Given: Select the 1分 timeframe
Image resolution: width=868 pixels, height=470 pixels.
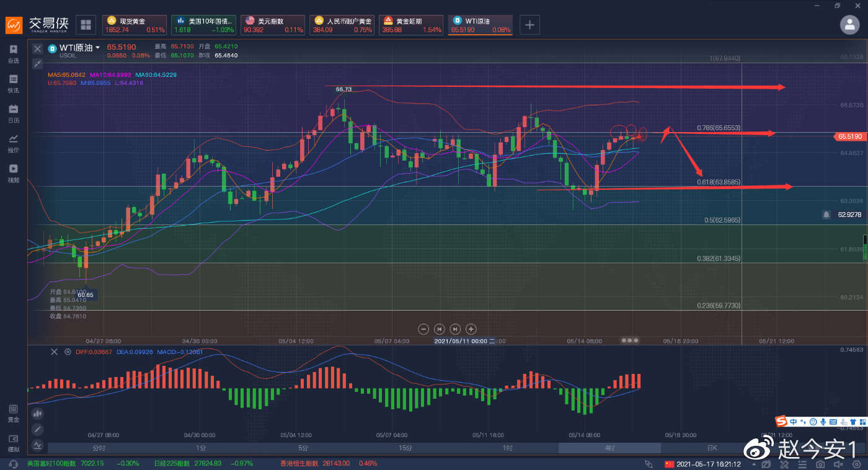Looking at the screenshot, I should pos(201,448).
